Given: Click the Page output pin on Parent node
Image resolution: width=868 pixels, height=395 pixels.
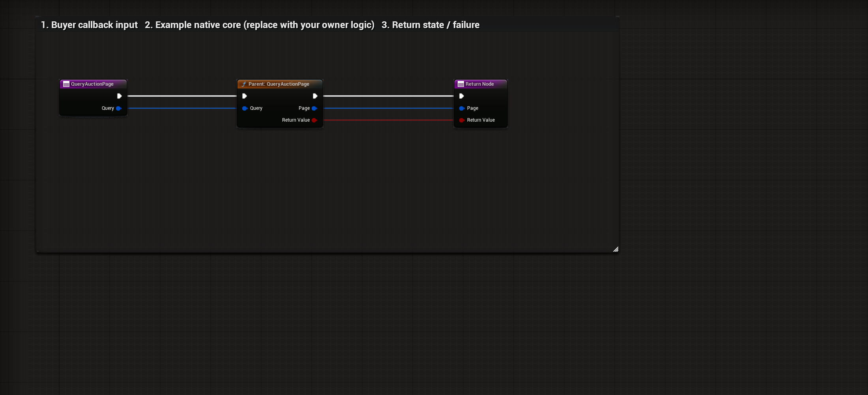Looking at the screenshot, I should [x=314, y=108].
